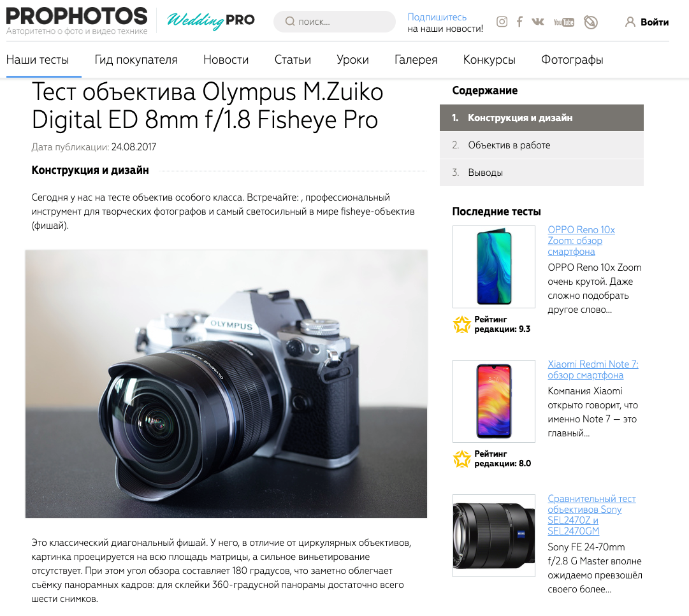Open the Facebook page icon
The width and height of the screenshot is (689, 616).
(519, 22)
